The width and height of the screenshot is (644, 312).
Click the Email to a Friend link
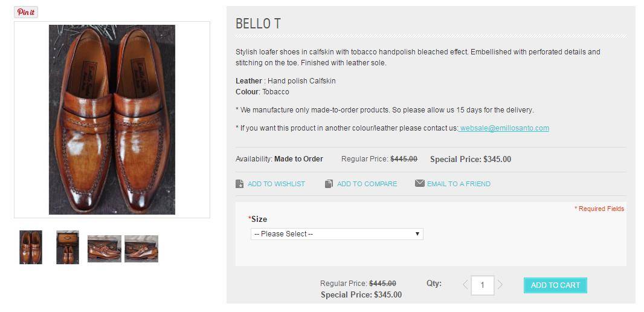459,184
